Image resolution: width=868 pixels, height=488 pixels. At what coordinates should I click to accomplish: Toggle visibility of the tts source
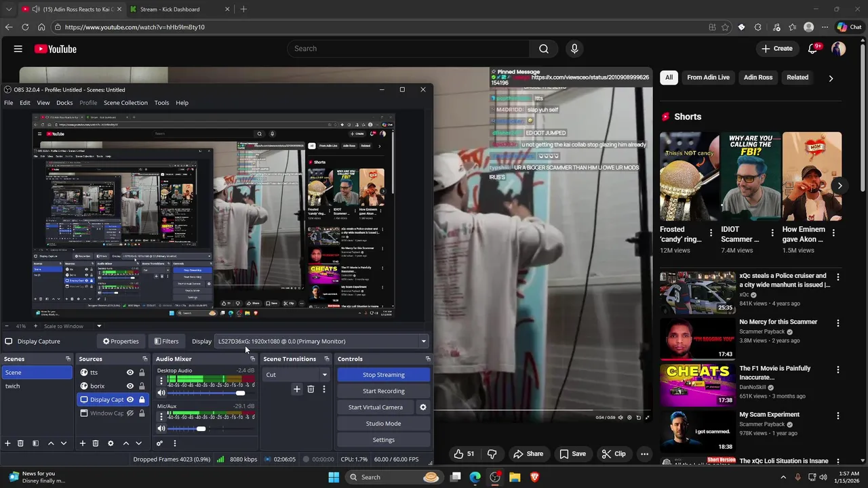[130, 372]
